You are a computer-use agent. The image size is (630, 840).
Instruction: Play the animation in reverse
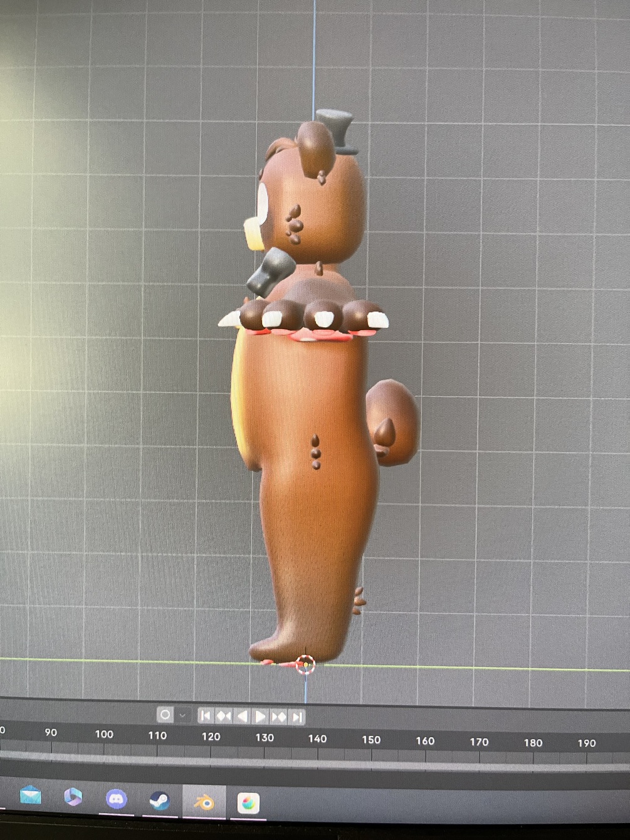(242, 716)
